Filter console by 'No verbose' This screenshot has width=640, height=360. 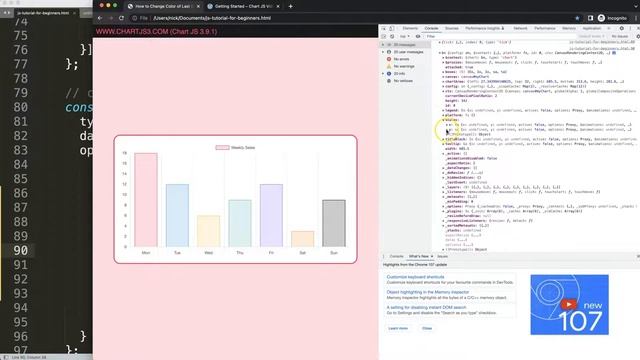coord(402,81)
